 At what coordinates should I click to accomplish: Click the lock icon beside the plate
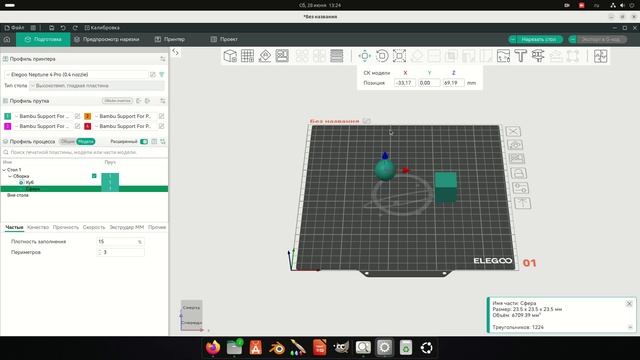(518, 173)
